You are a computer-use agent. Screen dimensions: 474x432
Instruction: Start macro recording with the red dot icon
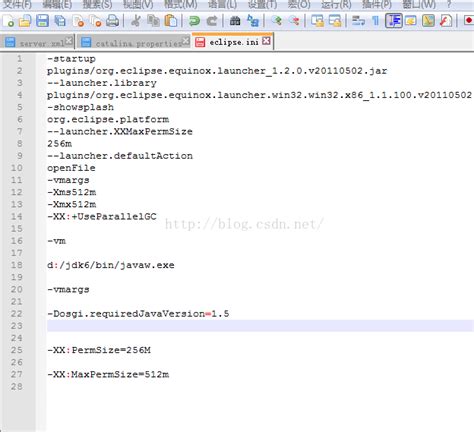[468, 21]
